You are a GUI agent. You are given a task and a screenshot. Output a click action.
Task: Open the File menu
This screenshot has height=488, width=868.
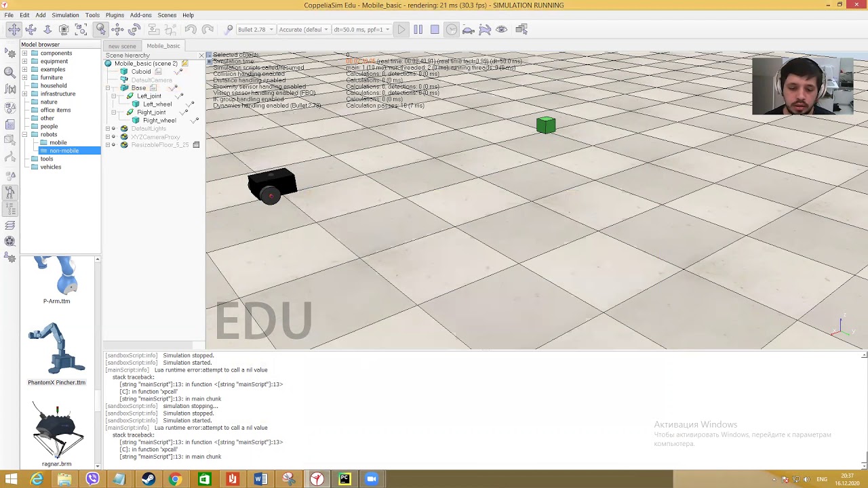(x=9, y=15)
